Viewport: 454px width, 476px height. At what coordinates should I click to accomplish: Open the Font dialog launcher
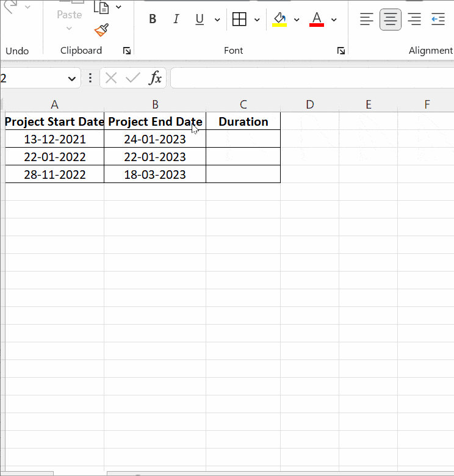pyautogui.click(x=341, y=51)
